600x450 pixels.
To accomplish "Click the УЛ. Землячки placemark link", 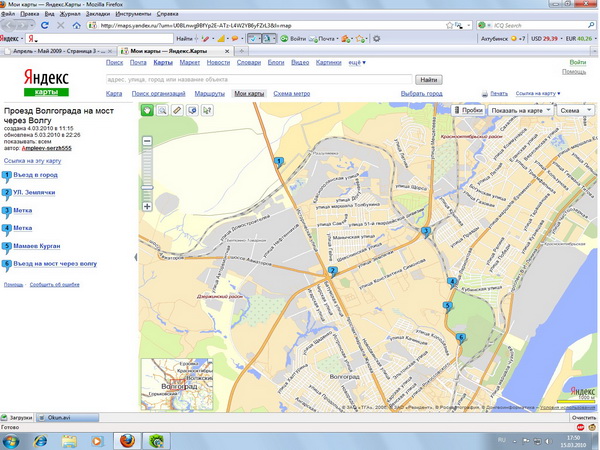I will pyautogui.click(x=34, y=192).
